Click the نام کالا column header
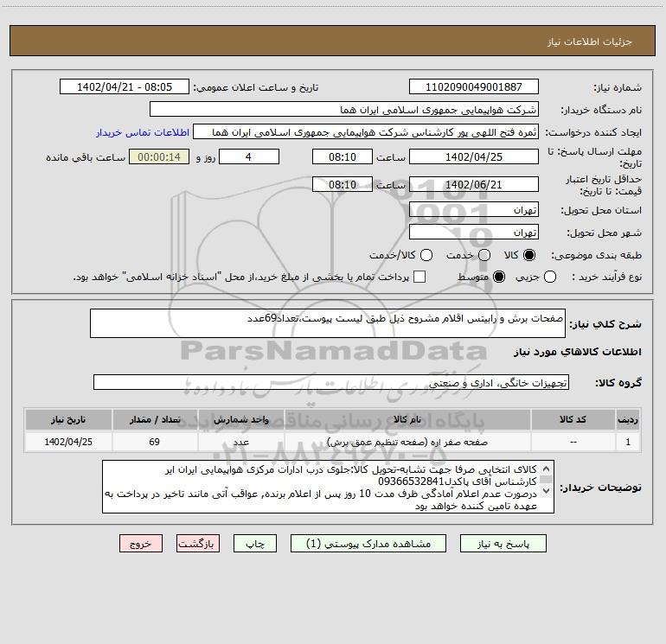666x644 pixels. coord(407,420)
